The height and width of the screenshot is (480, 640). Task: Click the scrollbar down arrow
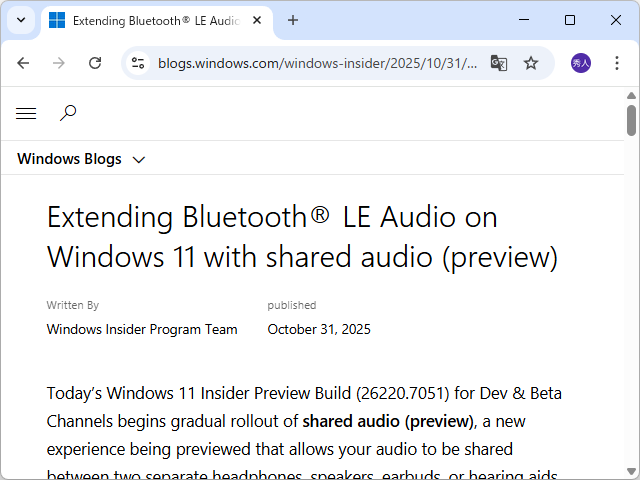pos(631,471)
